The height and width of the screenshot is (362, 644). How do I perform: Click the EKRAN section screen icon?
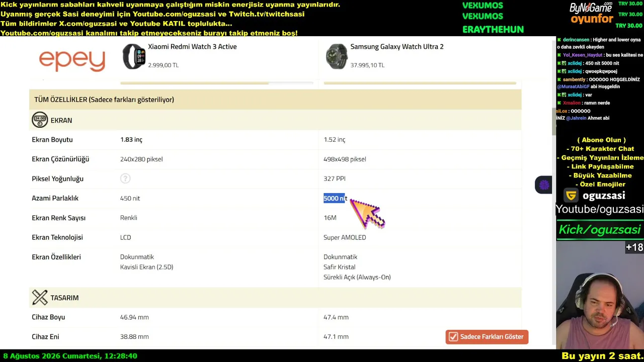40,120
